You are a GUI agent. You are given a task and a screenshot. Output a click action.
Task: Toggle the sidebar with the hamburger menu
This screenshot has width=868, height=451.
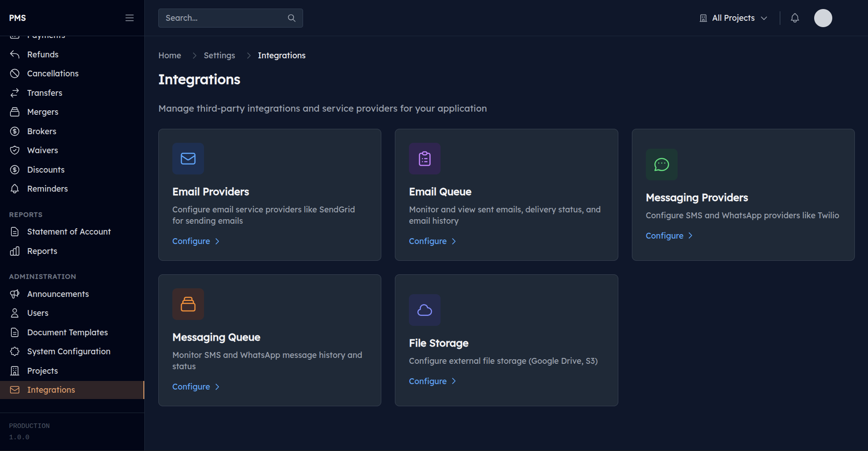[x=129, y=18]
